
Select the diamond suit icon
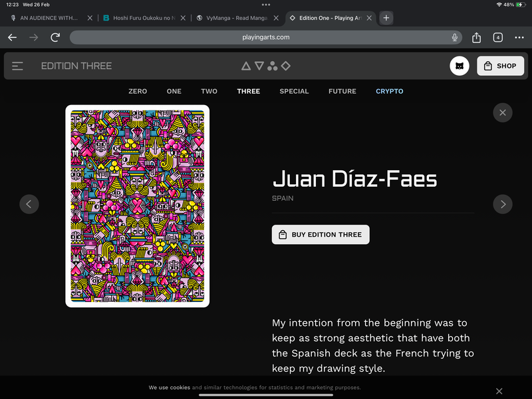tap(286, 66)
